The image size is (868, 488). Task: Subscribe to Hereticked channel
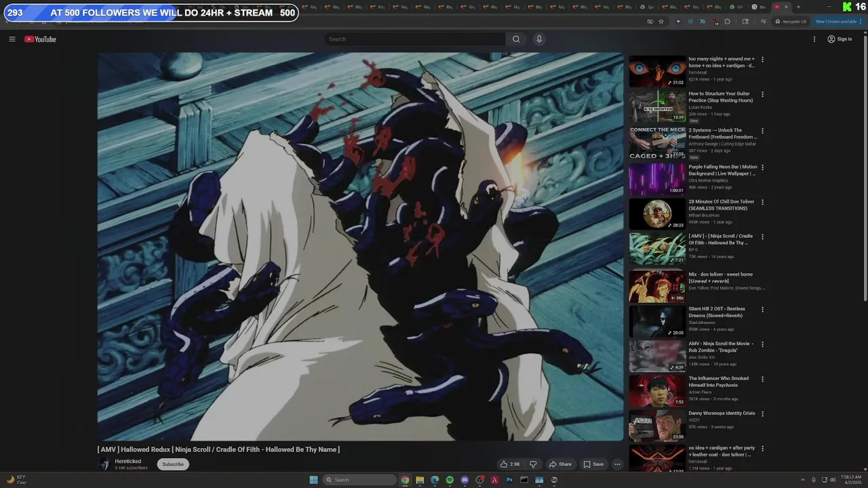[x=173, y=464]
